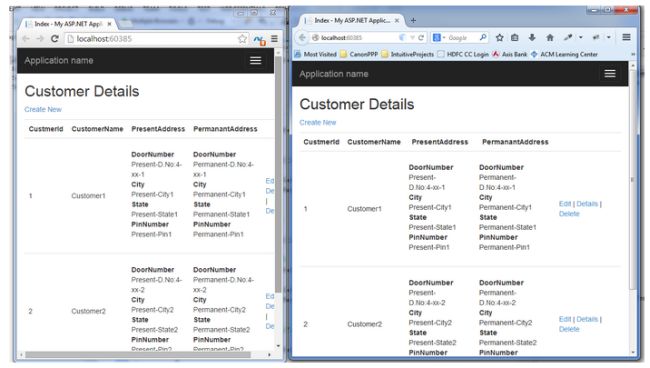
Task: Open Axis Bank bookmark
Action: [510, 54]
